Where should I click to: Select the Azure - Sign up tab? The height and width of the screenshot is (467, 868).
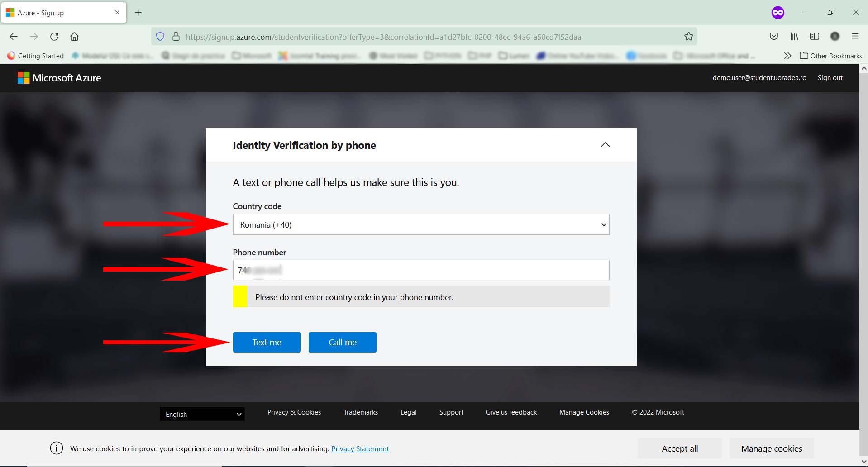[x=63, y=13]
